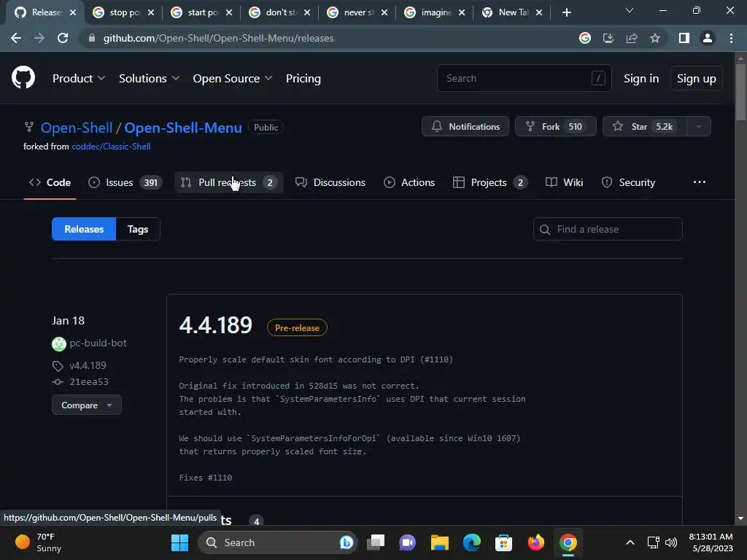Viewport: 747px width, 560px height.
Task: Expand the Star lists dropdown arrow
Action: (699, 126)
